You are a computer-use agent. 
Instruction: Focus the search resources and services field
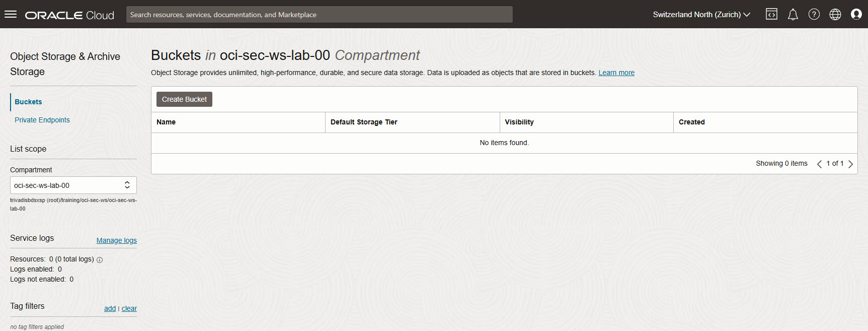click(320, 15)
